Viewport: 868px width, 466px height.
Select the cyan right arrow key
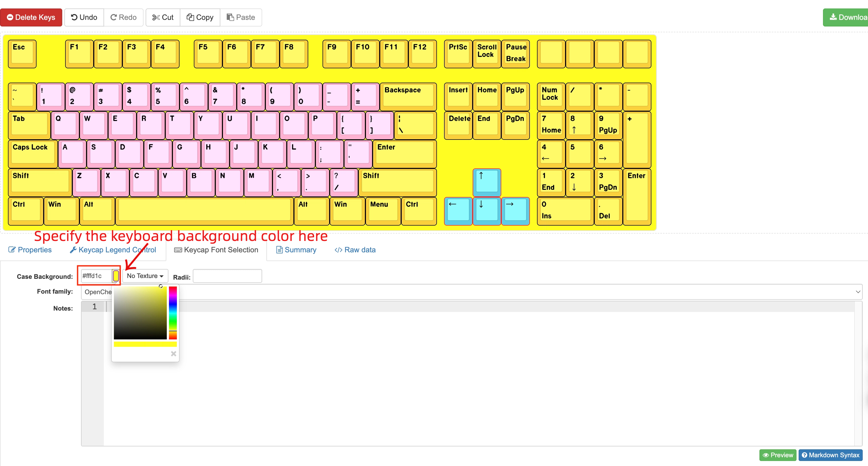(516, 211)
